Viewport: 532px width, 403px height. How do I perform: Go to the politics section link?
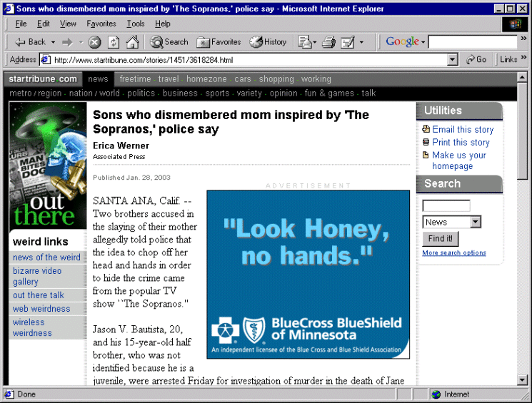(x=141, y=93)
